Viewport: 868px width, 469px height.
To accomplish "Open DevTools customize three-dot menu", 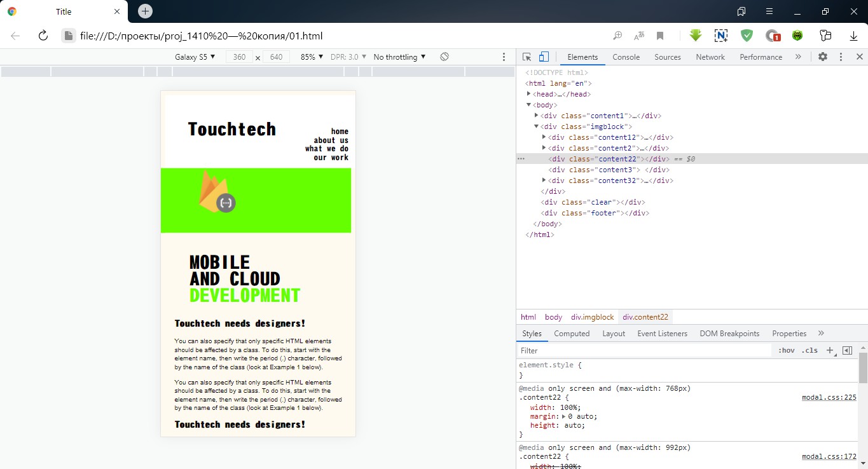I will pyautogui.click(x=841, y=57).
